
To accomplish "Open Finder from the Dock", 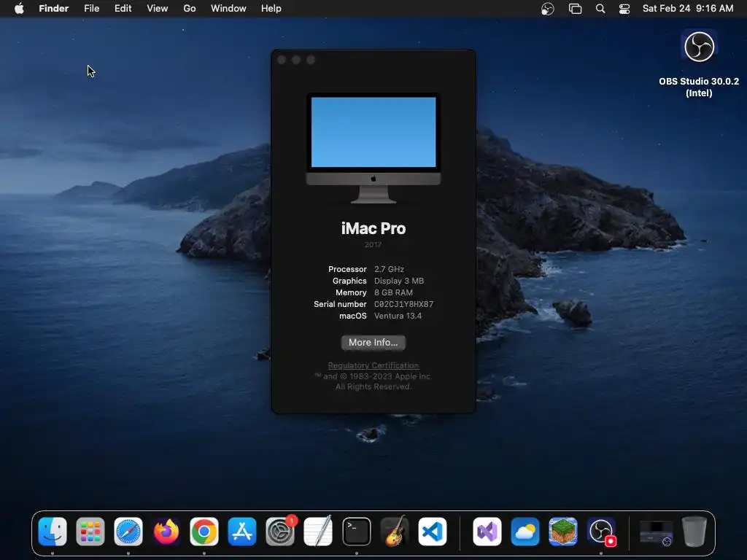I will pyautogui.click(x=53, y=532).
